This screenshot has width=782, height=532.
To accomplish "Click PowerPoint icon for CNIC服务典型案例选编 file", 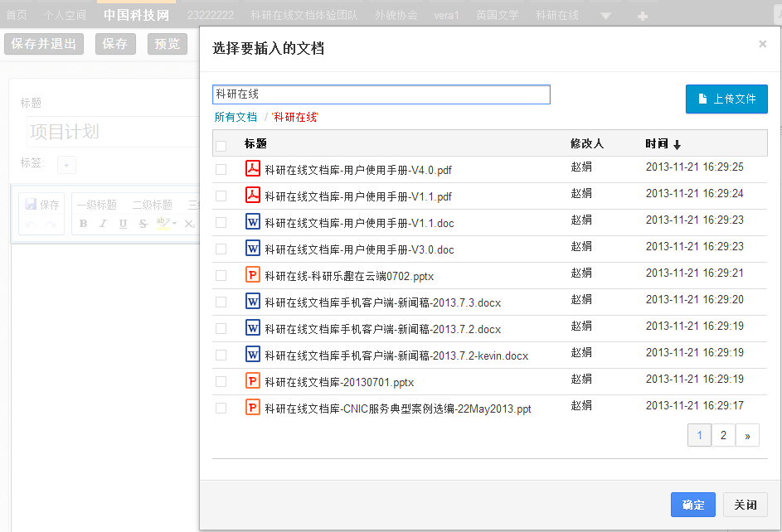I will pyautogui.click(x=253, y=408).
